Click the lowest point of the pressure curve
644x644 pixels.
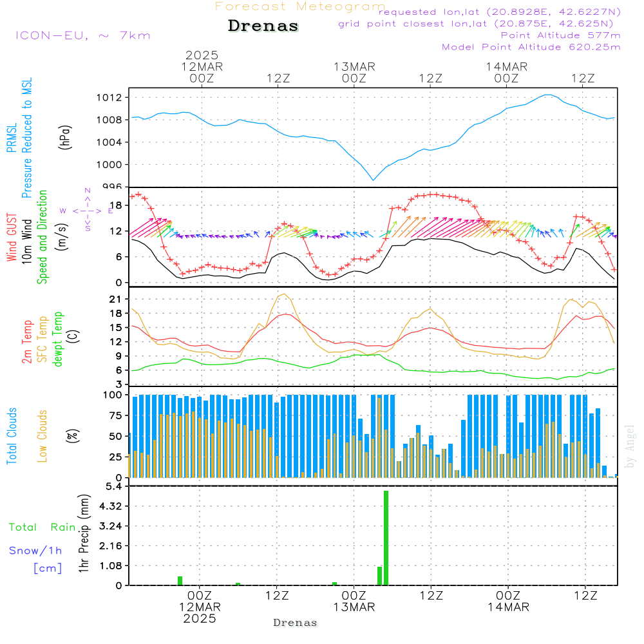click(x=373, y=180)
